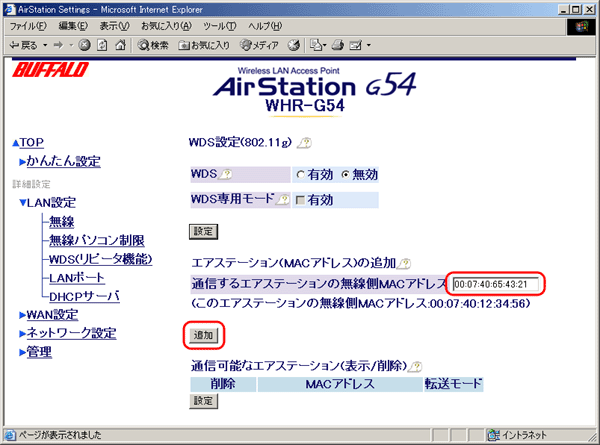Image resolution: width=600 pixels, height=445 pixels.
Task: Open dropdown arrow next to Edit icon
Action: click(369, 46)
